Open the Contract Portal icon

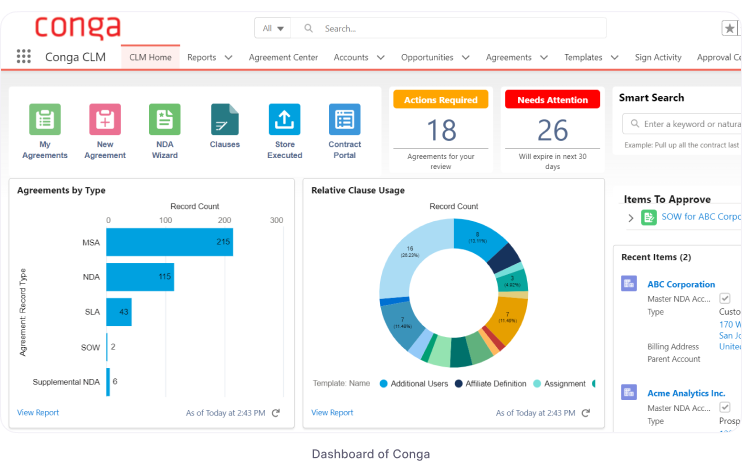[x=344, y=120]
